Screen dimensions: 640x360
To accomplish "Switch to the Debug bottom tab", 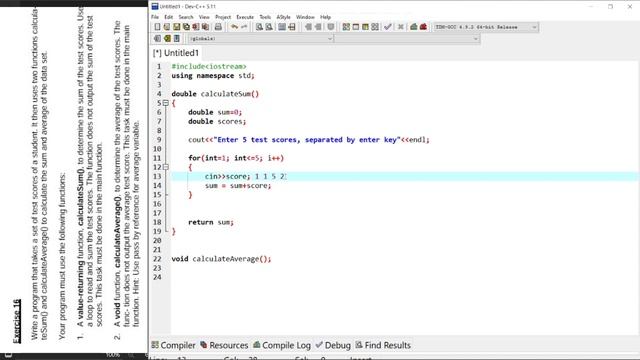I will tap(333, 345).
